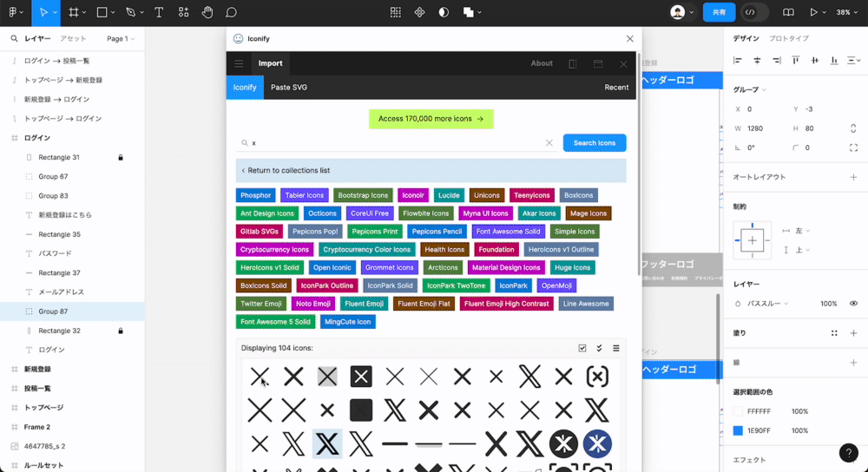
Task: Open Iconify hamburger menu
Action: click(239, 63)
